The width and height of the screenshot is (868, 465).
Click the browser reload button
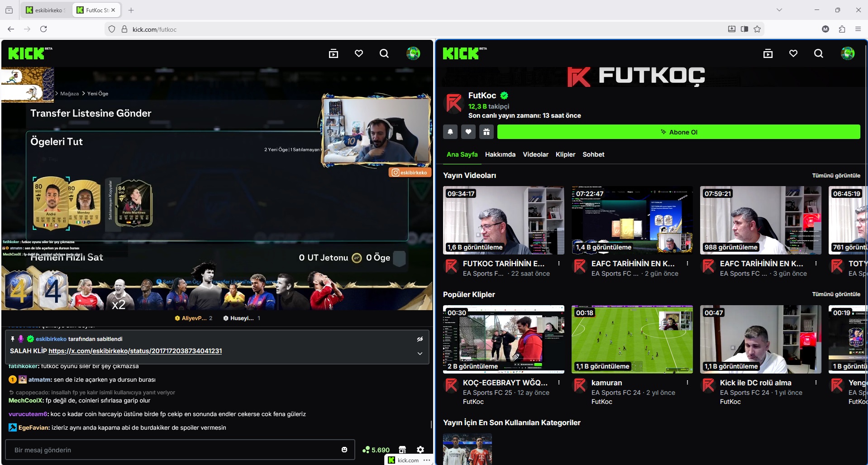click(x=43, y=29)
